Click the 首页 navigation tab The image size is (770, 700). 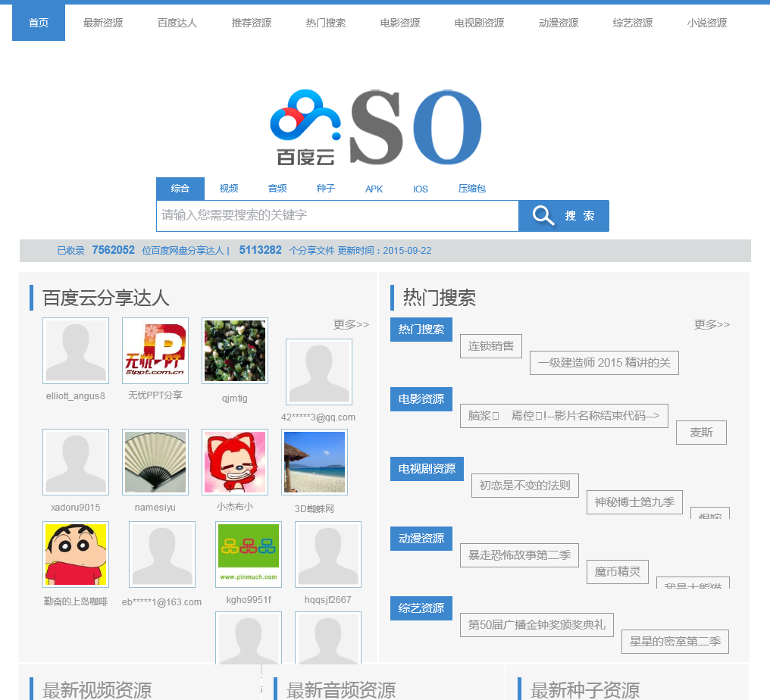(x=39, y=23)
